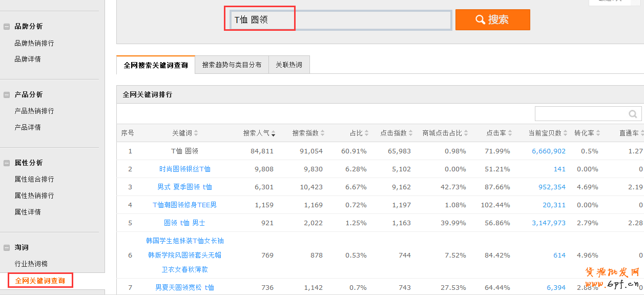Click magnifier icon in table filter box

click(633, 114)
